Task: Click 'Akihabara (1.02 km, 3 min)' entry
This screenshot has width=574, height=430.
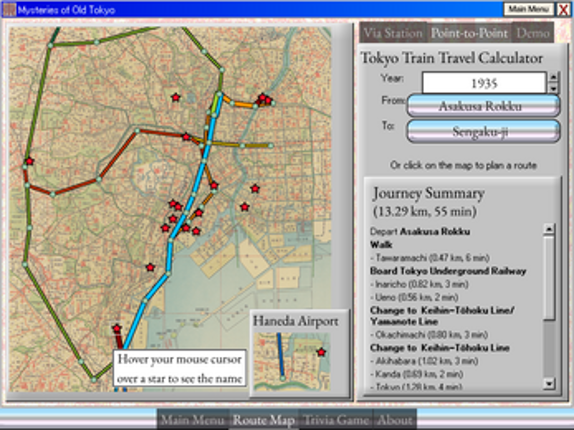Action: click(424, 361)
